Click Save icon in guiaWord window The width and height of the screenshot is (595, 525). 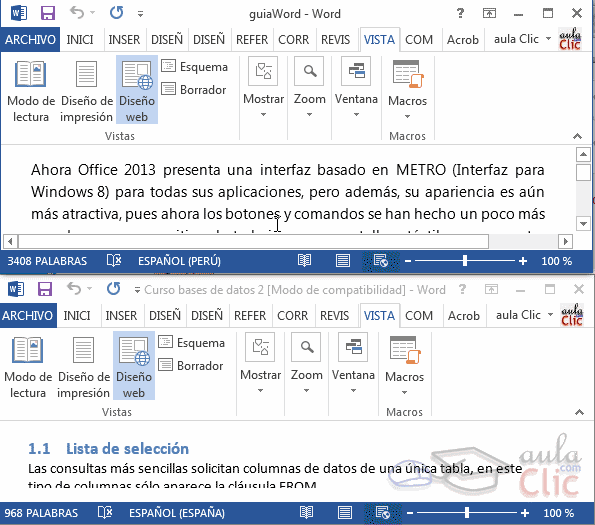click(48, 13)
